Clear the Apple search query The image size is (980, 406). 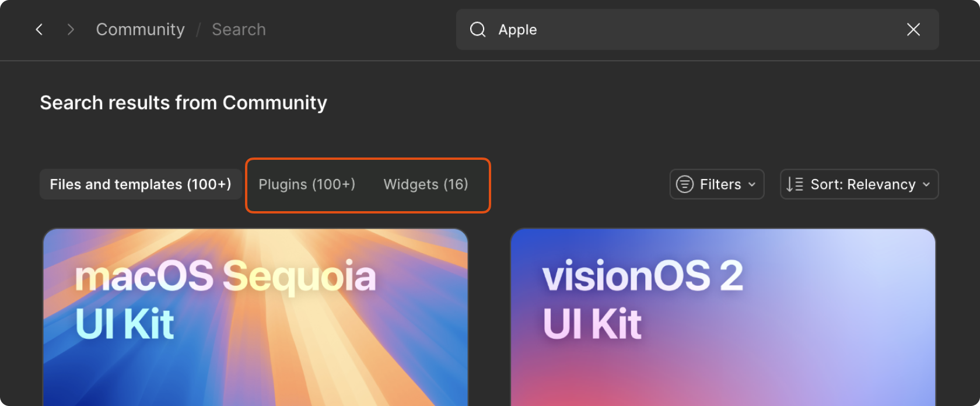click(x=913, y=29)
